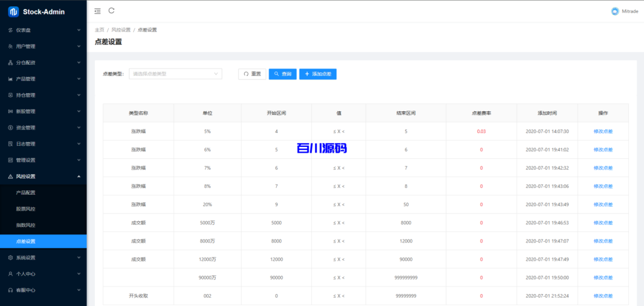Select the 产品配置 submenu item
The width and height of the screenshot is (644, 306).
(x=26, y=192)
